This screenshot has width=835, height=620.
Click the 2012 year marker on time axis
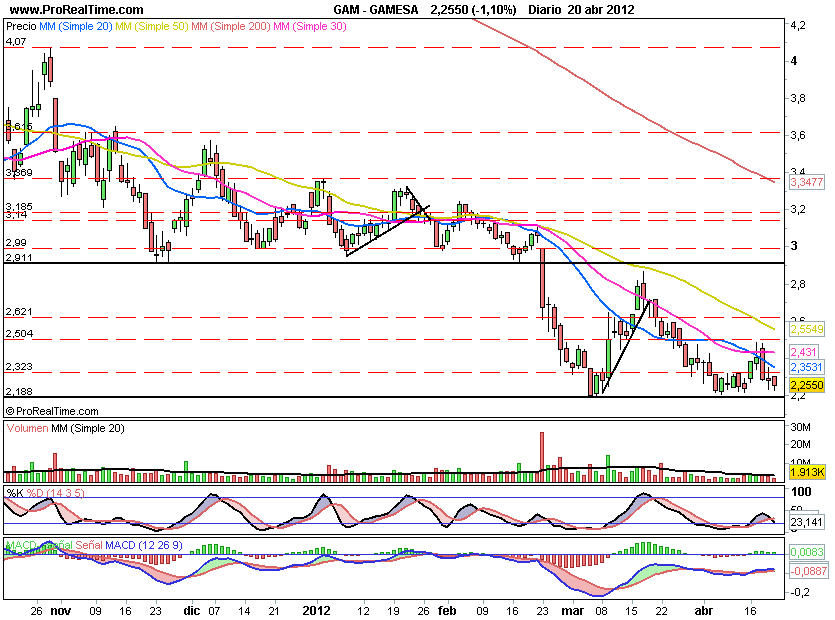point(316,609)
